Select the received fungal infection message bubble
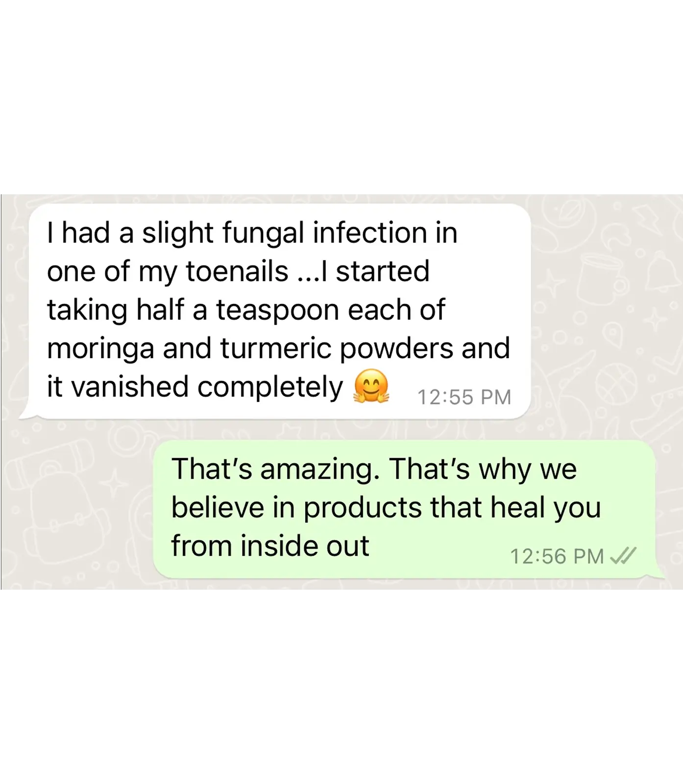Screen dimensions: 683x784 [x=277, y=312]
